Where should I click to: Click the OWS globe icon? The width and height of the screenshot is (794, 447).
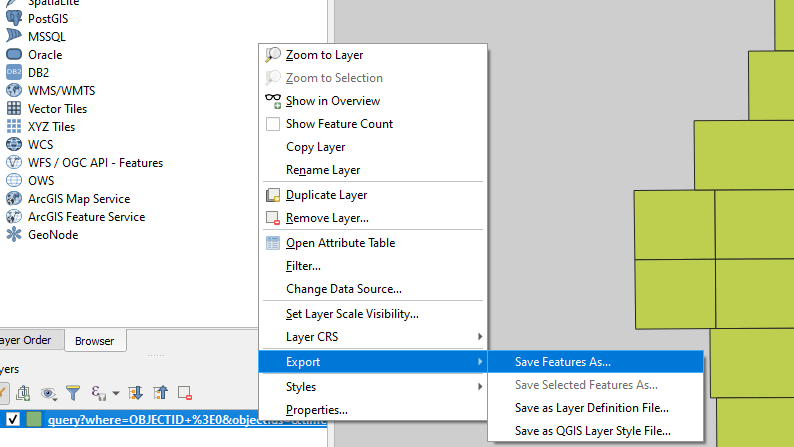(14, 180)
